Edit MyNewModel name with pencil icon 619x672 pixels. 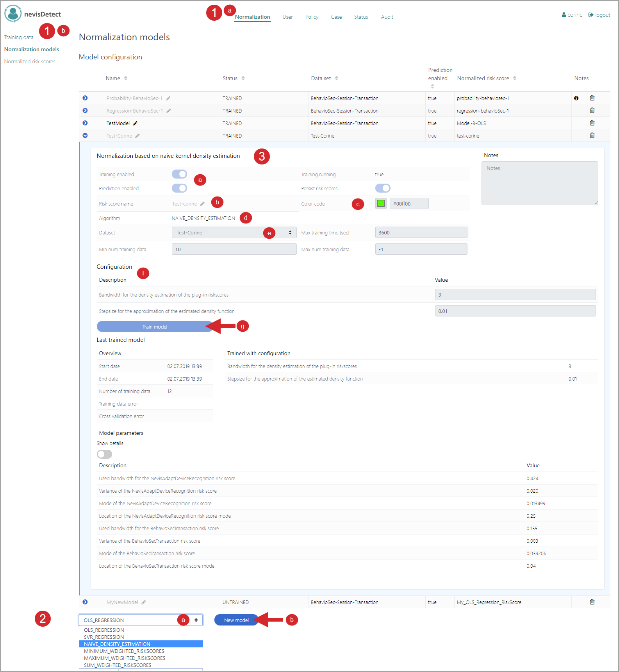click(x=144, y=602)
